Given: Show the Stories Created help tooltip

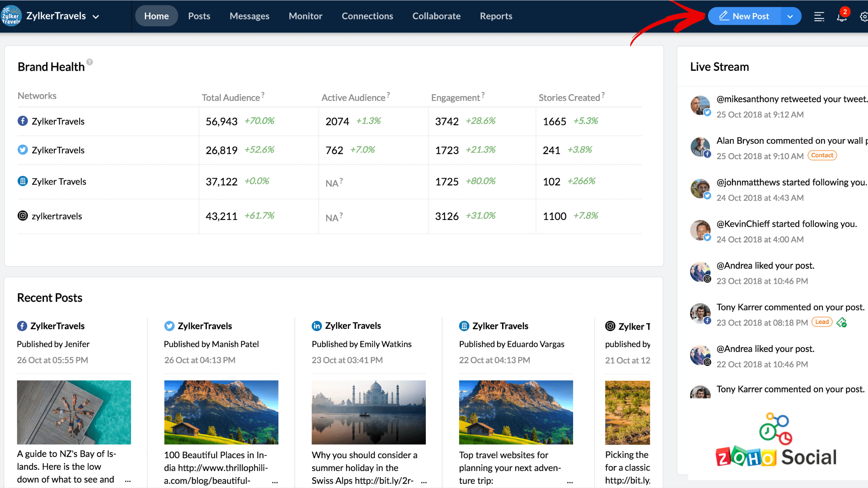Looking at the screenshot, I should click(x=603, y=94).
